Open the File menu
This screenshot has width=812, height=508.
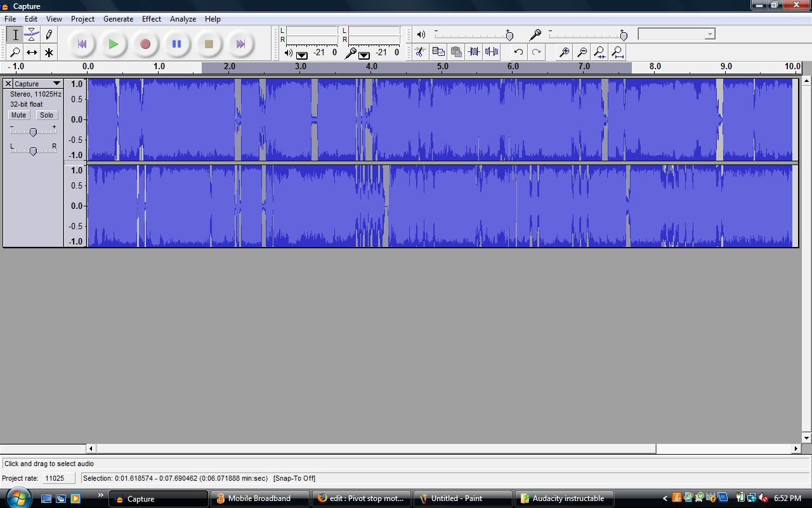pyautogui.click(x=10, y=19)
